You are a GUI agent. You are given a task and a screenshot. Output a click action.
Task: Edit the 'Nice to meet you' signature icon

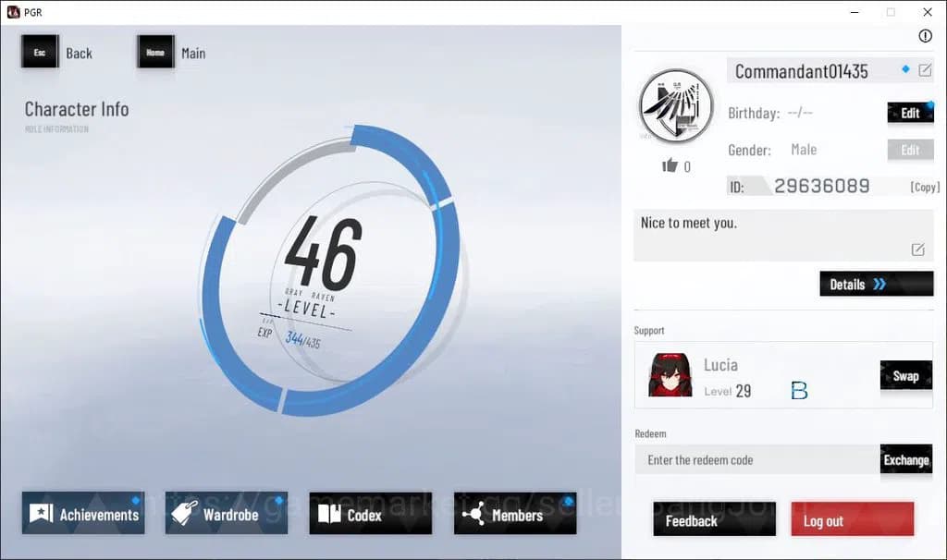point(917,250)
